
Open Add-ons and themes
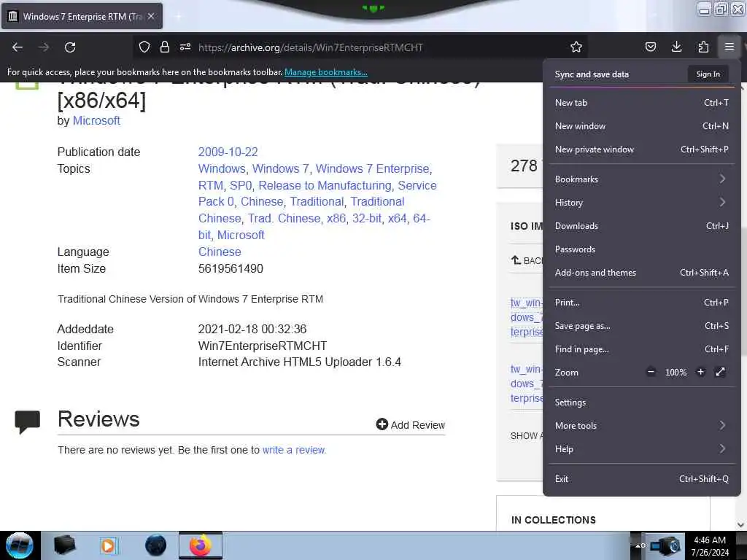tap(642, 273)
